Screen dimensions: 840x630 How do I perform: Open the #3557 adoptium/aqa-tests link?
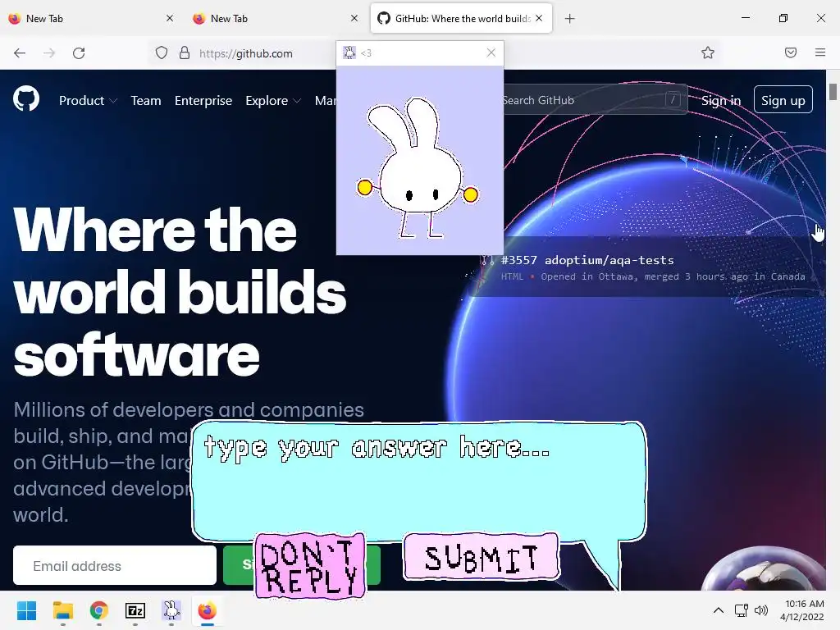pos(587,260)
